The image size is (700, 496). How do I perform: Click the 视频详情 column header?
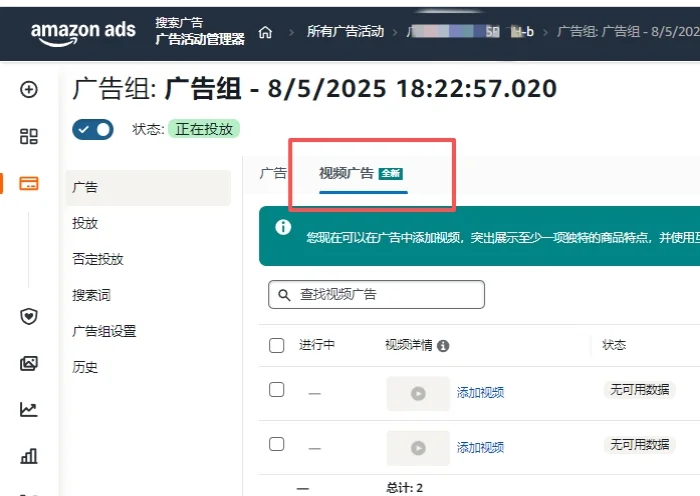408,345
